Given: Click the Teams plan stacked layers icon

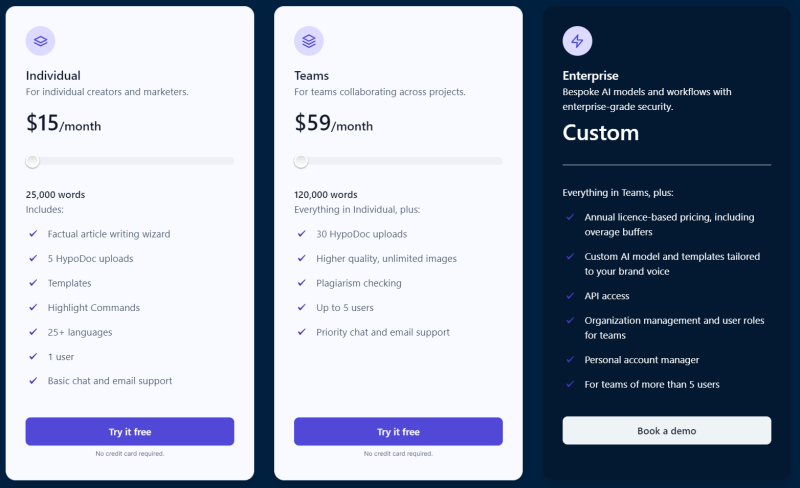Looking at the screenshot, I should click(309, 41).
